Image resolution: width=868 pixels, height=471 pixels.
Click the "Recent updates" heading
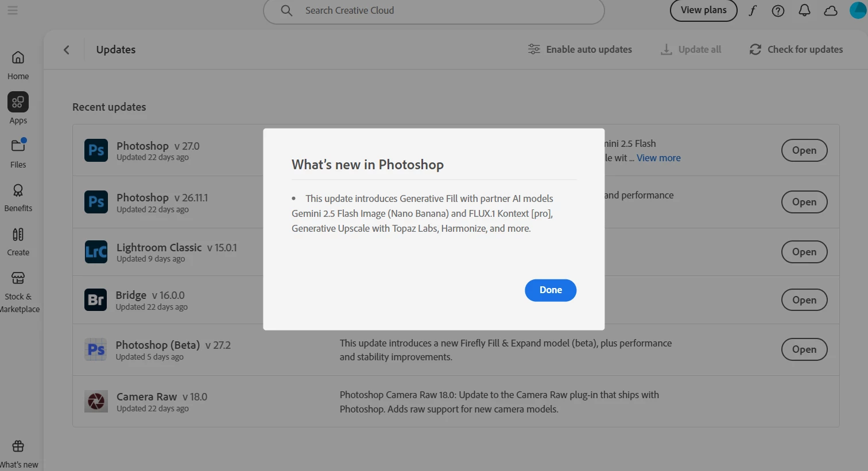click(109, 107)
